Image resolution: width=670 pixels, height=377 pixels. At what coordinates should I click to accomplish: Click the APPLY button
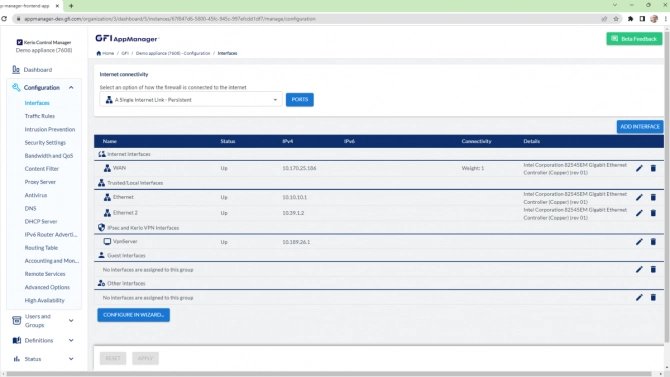[145, 358]
